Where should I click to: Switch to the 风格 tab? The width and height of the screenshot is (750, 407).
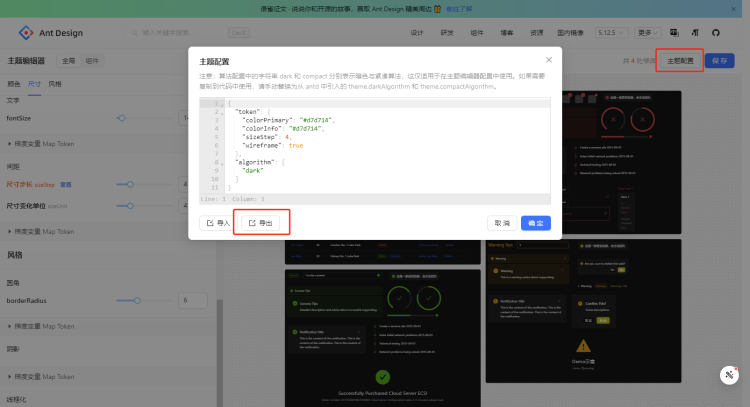[55, 84]
